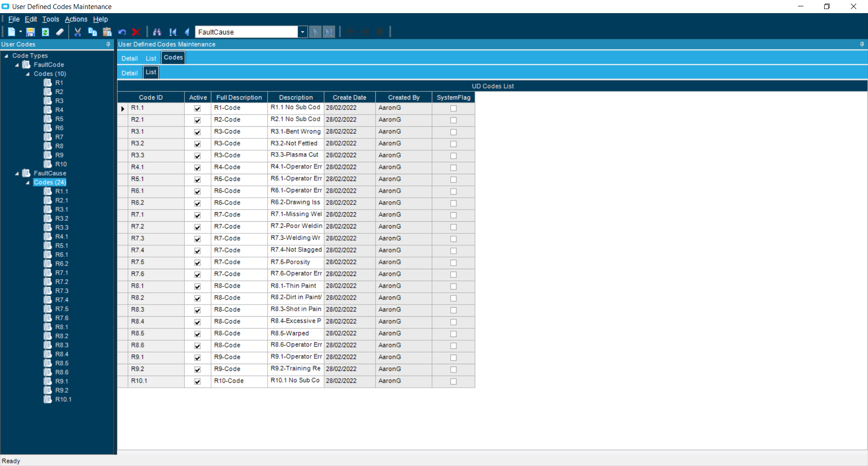Open the New icon's dropdown arrow
Screen dimensions: 868x466
(20, 32)
